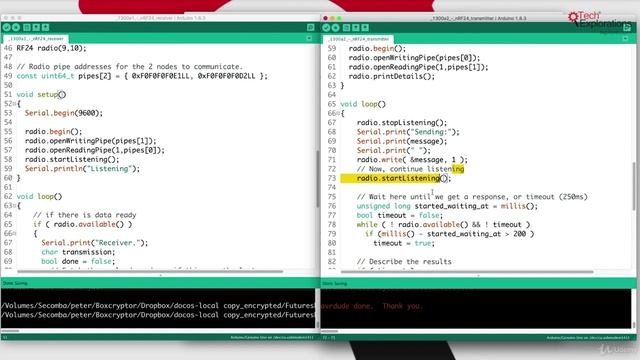This screenshot has height=360, width=640.
Task: Click 'bool done = false;' line in receiver
Action: [x=78, y=261]
